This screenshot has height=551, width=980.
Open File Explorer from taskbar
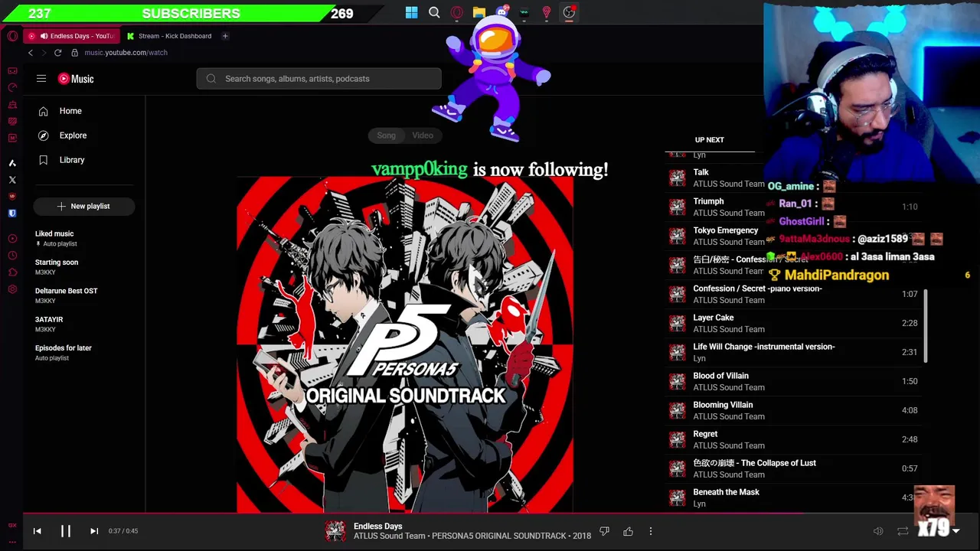coord(479,12)
